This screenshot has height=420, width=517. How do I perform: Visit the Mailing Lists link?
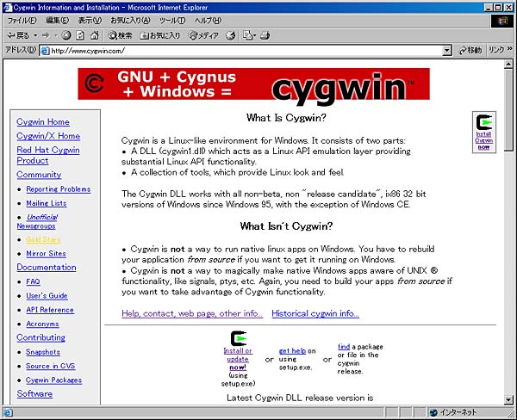[x=47, y=203]
